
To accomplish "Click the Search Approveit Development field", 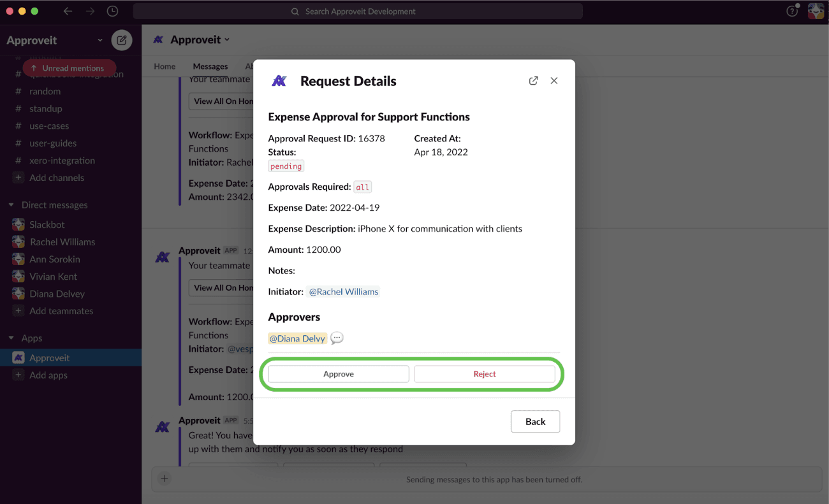I will click(x=358, y=11).
